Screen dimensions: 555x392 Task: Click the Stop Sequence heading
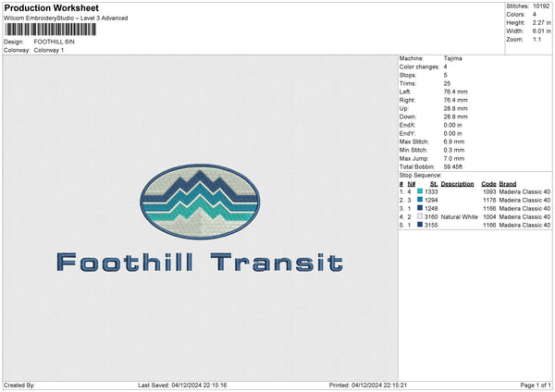click(421, 174)
